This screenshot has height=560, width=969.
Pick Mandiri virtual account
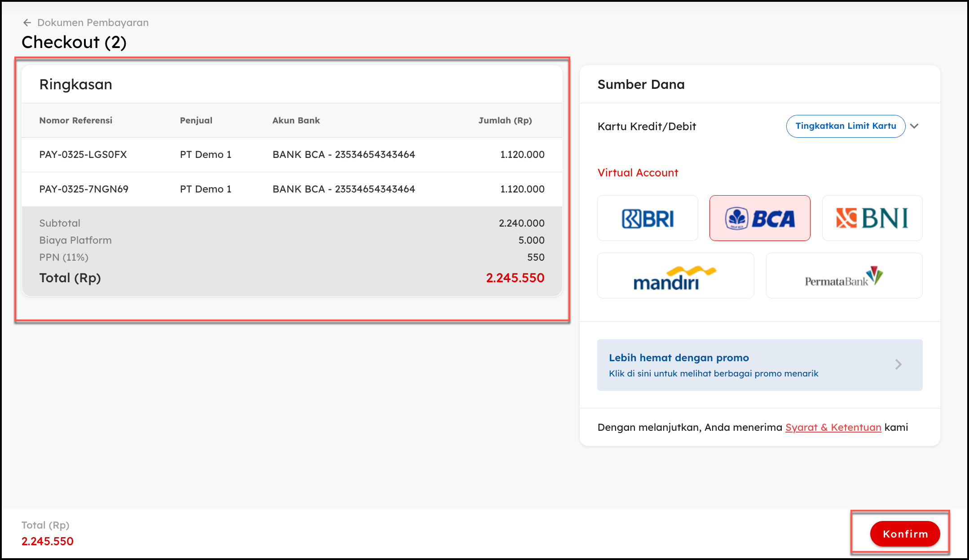click(x=675, y=276)
